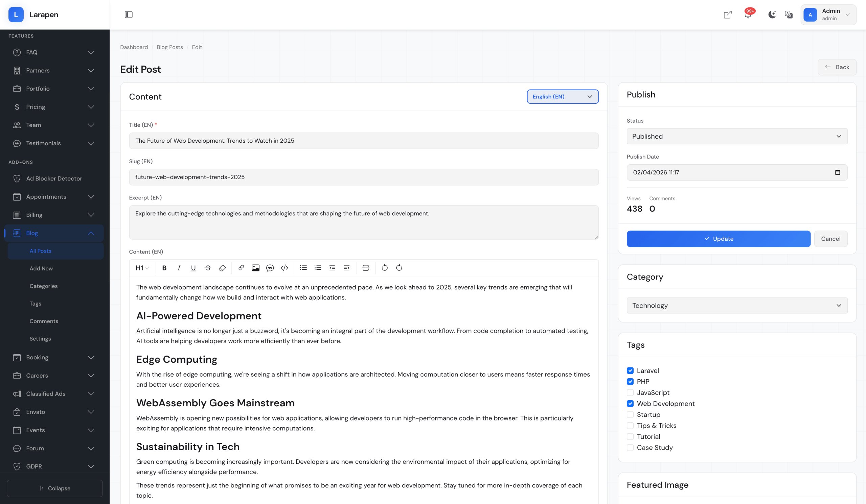Click the undo icon in editor toolbar
Screen dimensions: 866x504
[x=385, y=268]
